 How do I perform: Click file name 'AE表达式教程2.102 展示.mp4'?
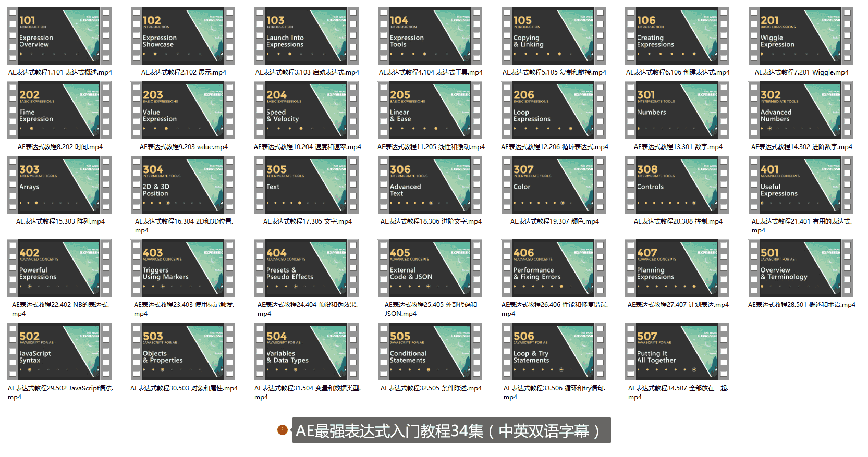coord(184,72)
